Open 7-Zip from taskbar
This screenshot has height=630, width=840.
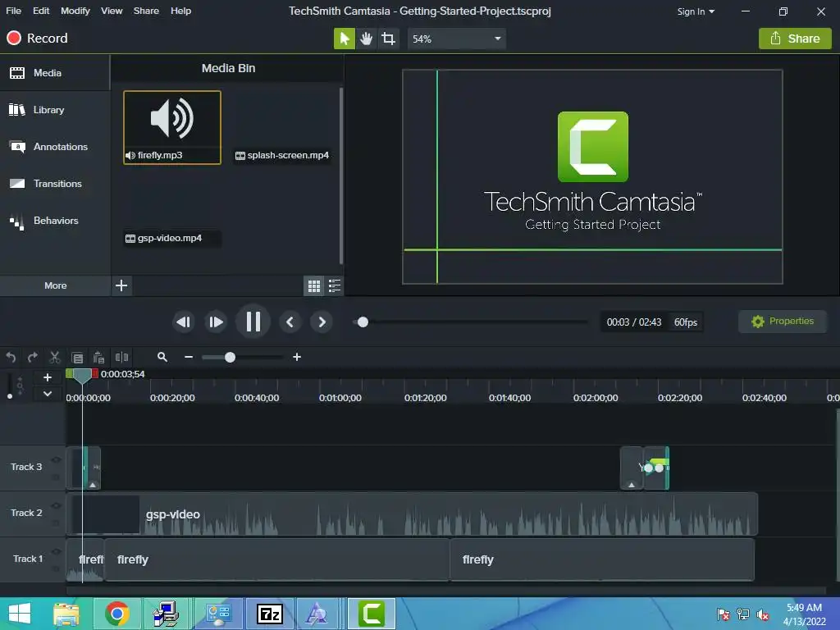pyautogui.click(x=269, y=614)
